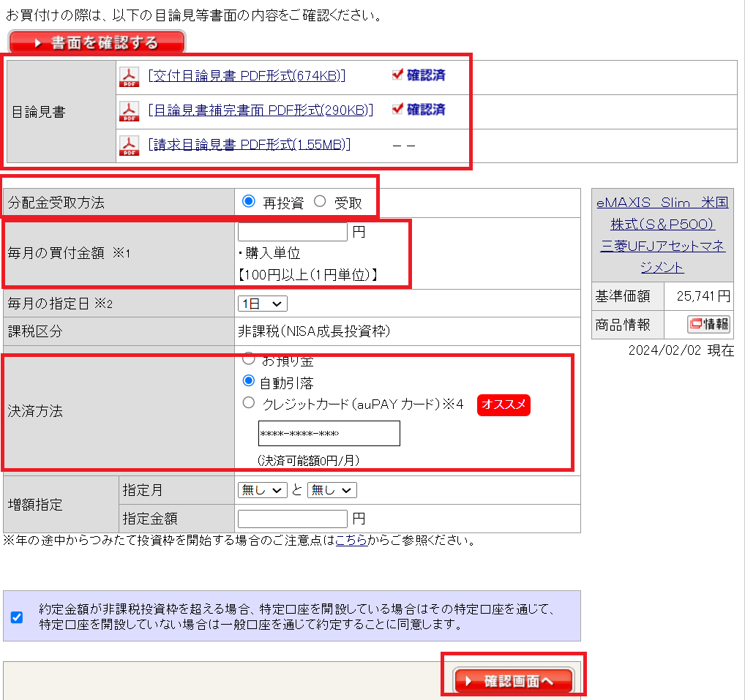Choose お預り金 payment method

(249, 359)
